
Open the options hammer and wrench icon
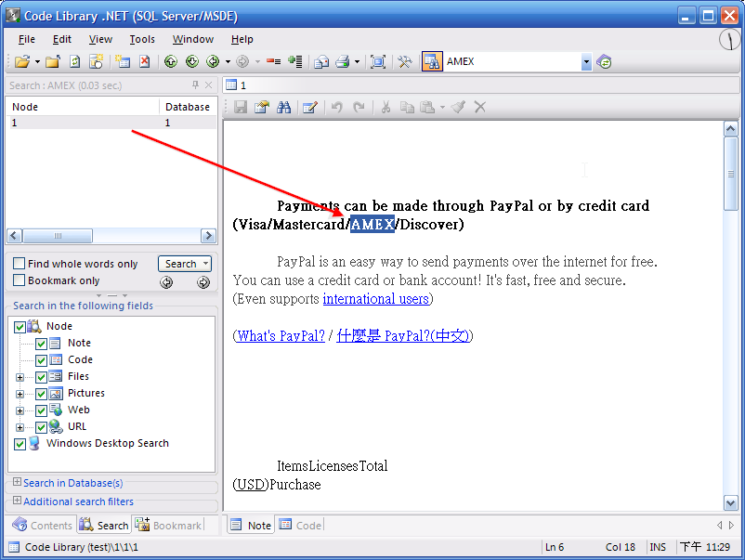coord(405,61)
